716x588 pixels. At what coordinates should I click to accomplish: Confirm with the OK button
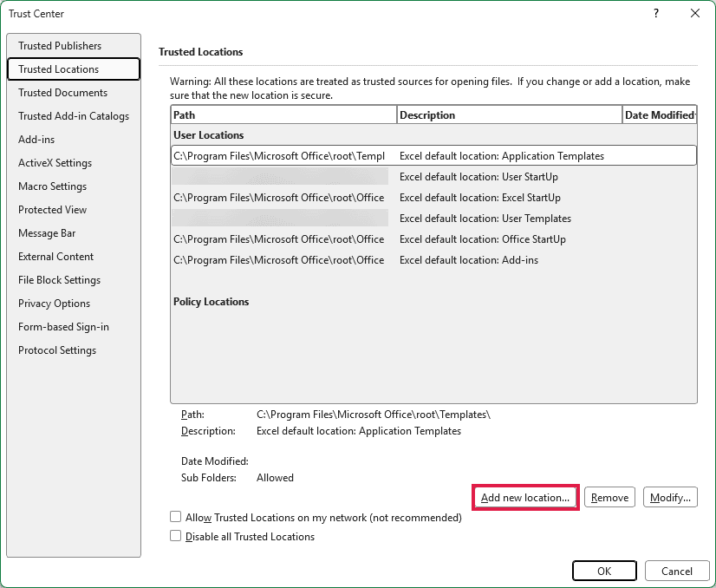(604, 572)
